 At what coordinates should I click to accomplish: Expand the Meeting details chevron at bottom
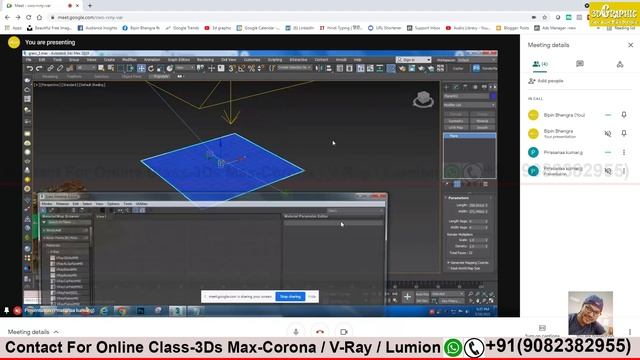56,332
